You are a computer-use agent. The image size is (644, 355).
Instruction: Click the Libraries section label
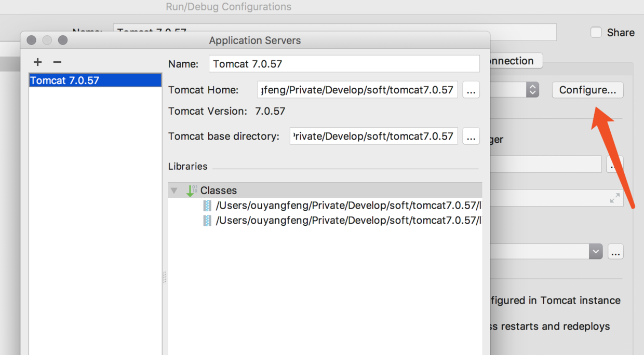[x=188, y=166]
